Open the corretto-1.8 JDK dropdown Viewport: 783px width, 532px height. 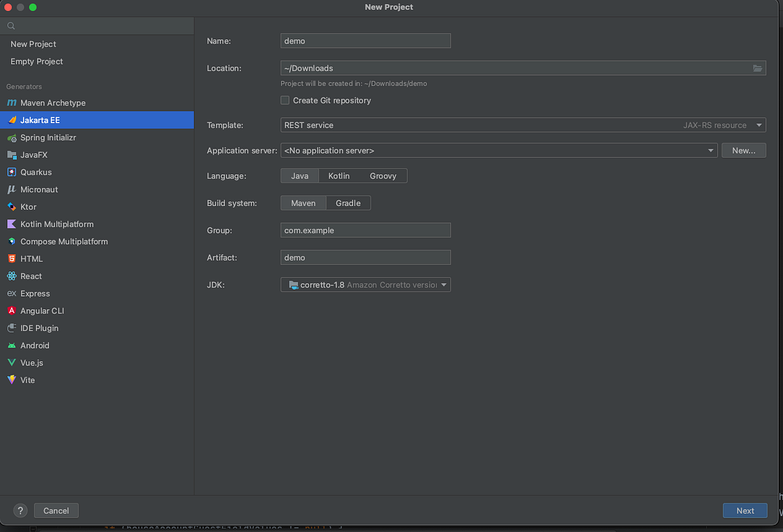(x=444, y=284)
